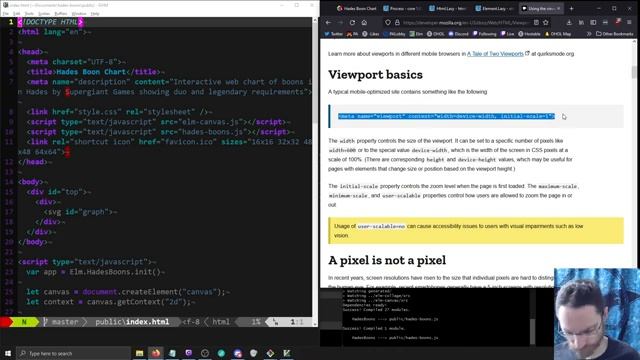Click the tracking protection shield icon
Viewport: 640px width, 360px height.
coord(388,22)
